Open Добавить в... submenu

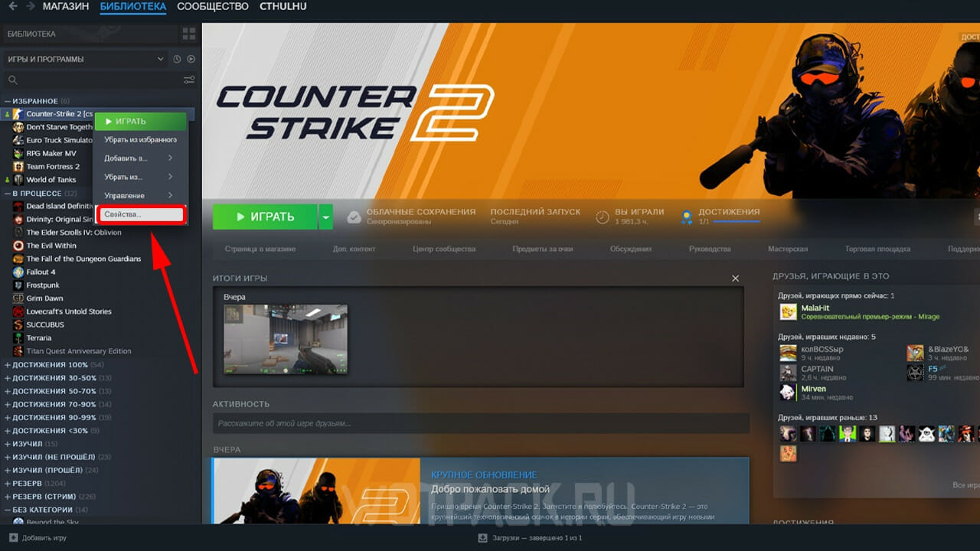(x=140, y=158)
